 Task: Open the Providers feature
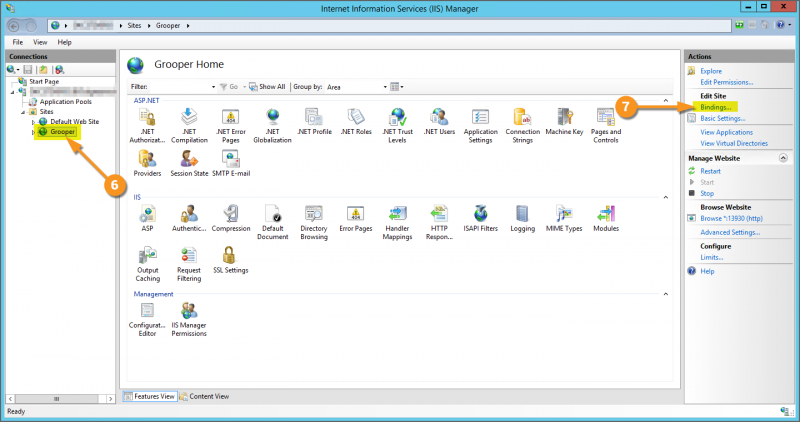click(147, 163)
